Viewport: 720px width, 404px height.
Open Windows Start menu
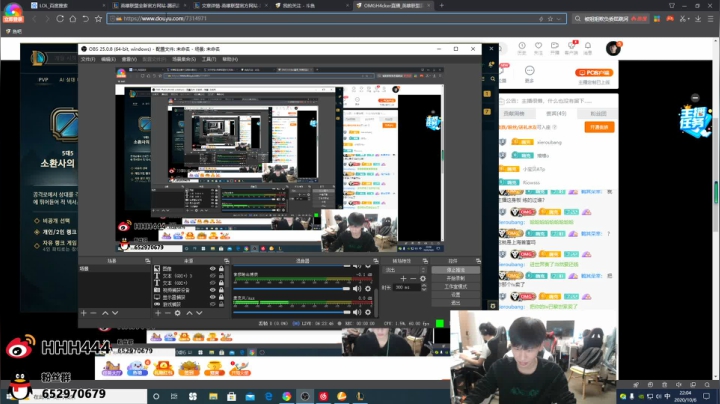tap(9, 396)
